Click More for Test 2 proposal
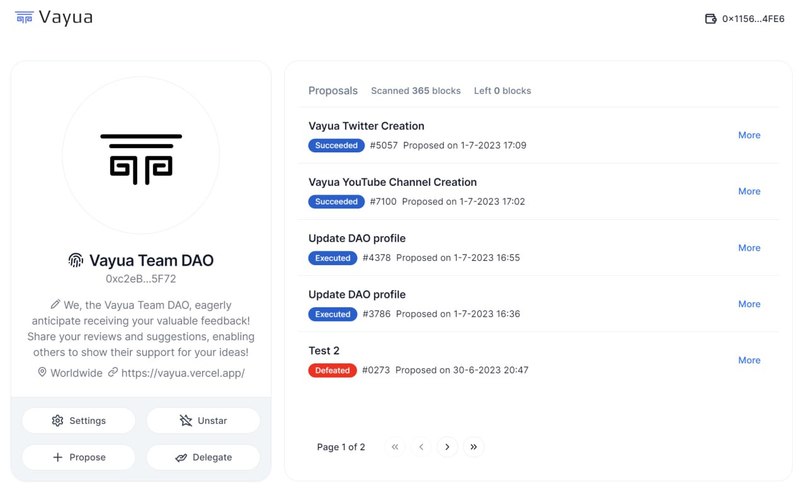The height and width of the screenshot is (495, 806). point(749,360)
